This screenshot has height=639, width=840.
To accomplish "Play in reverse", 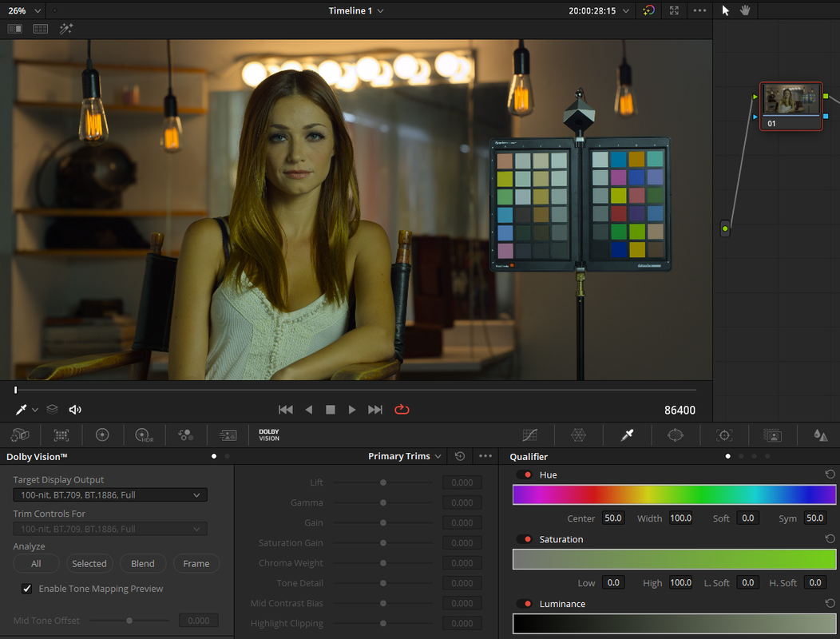I will tap(308, 410).
